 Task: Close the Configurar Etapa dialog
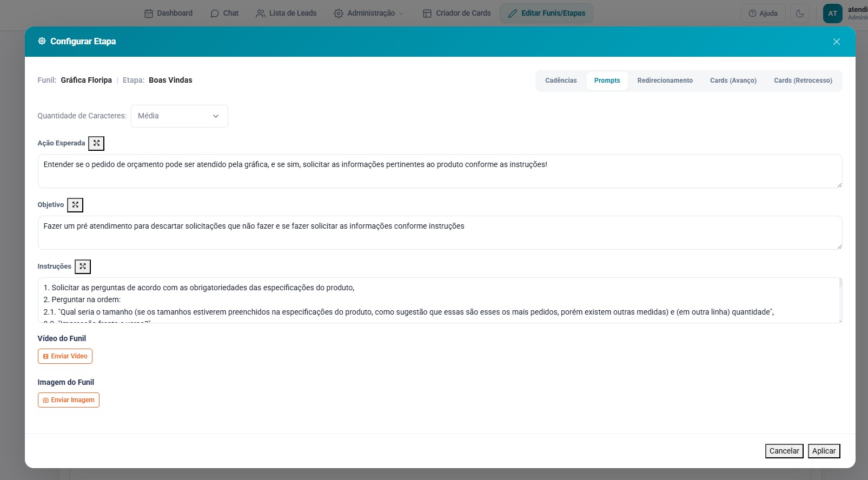[x=836, y=42]
